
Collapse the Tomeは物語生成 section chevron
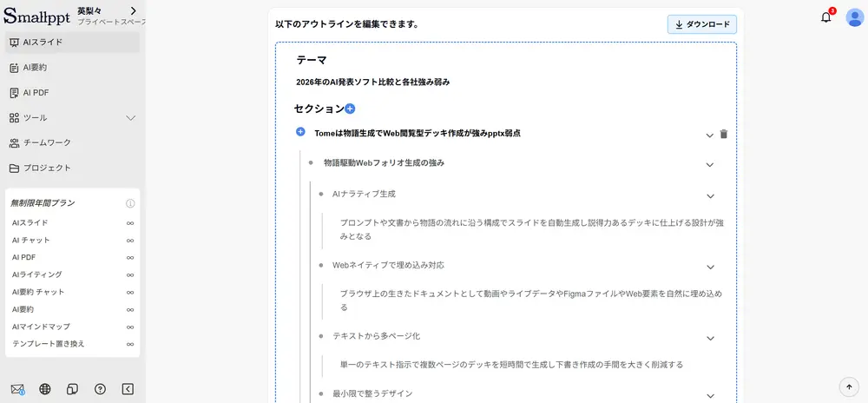point(710,135)
